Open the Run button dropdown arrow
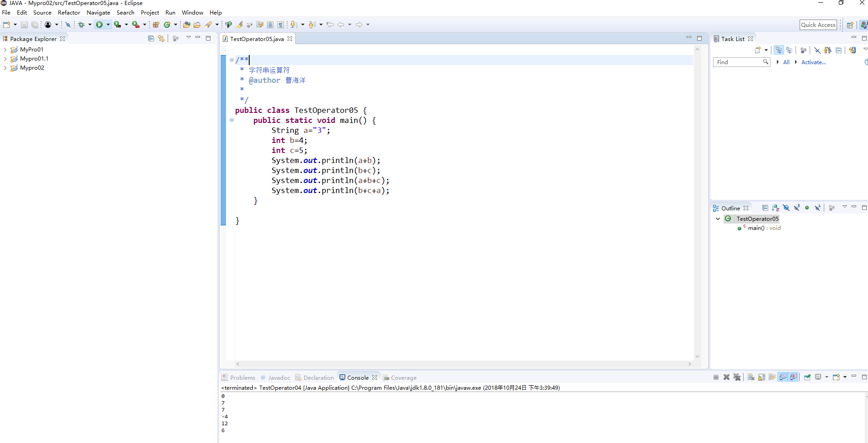Image resolution: width=868 pixels, height=443 pixels. (x=108, y=25)
